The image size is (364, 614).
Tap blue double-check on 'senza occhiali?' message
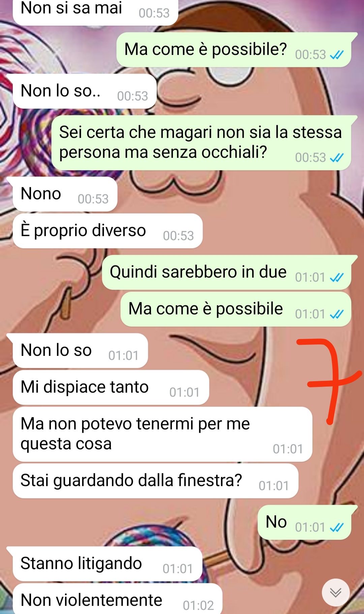[336, 158]
